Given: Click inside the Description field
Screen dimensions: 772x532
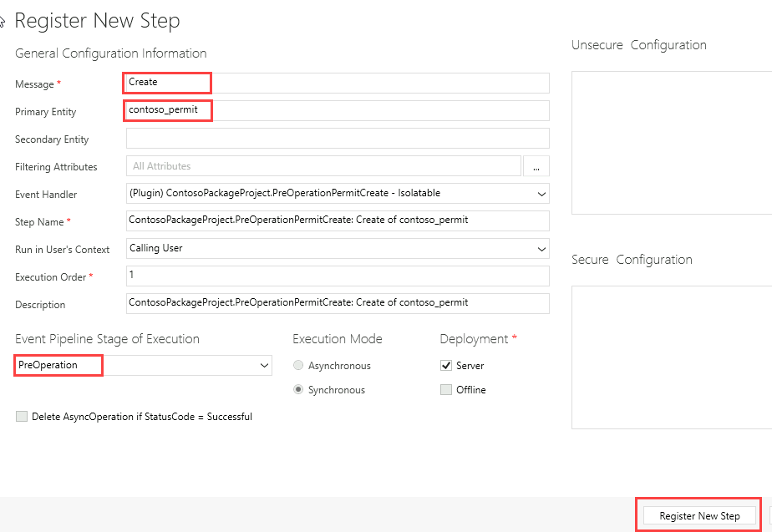Looking at the screenshot, I should [338, 303].
